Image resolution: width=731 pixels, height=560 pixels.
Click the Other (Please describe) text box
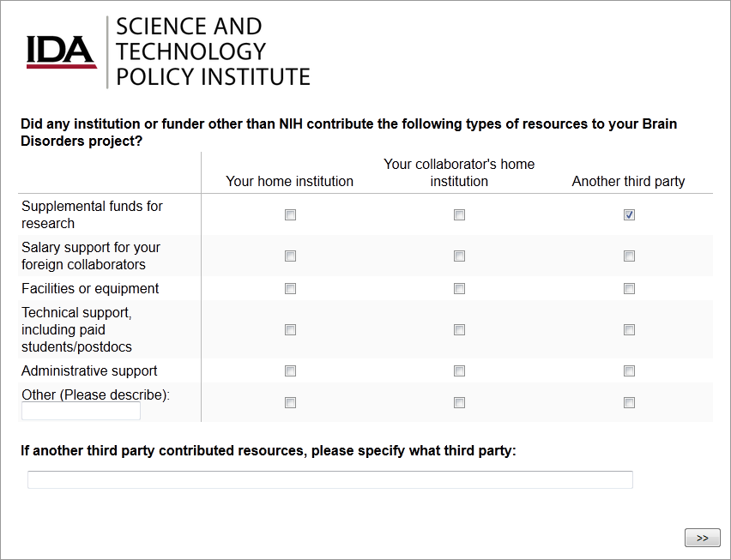81,412
